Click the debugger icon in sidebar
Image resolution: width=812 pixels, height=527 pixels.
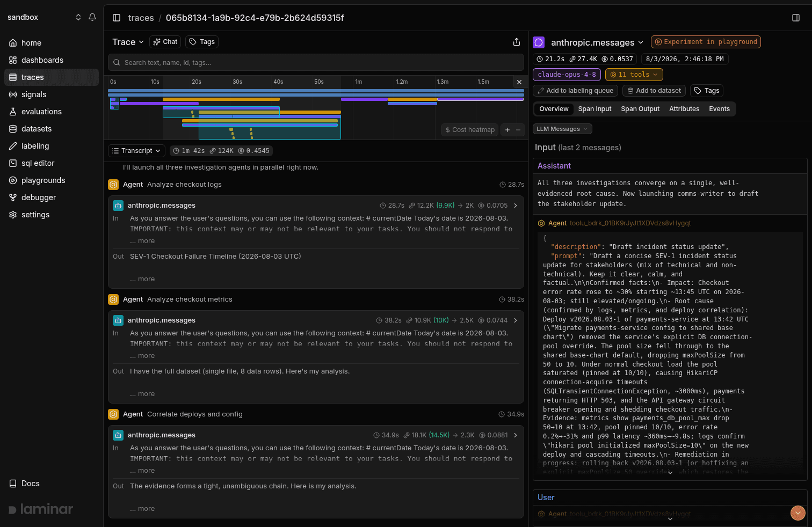click(13, 197)
